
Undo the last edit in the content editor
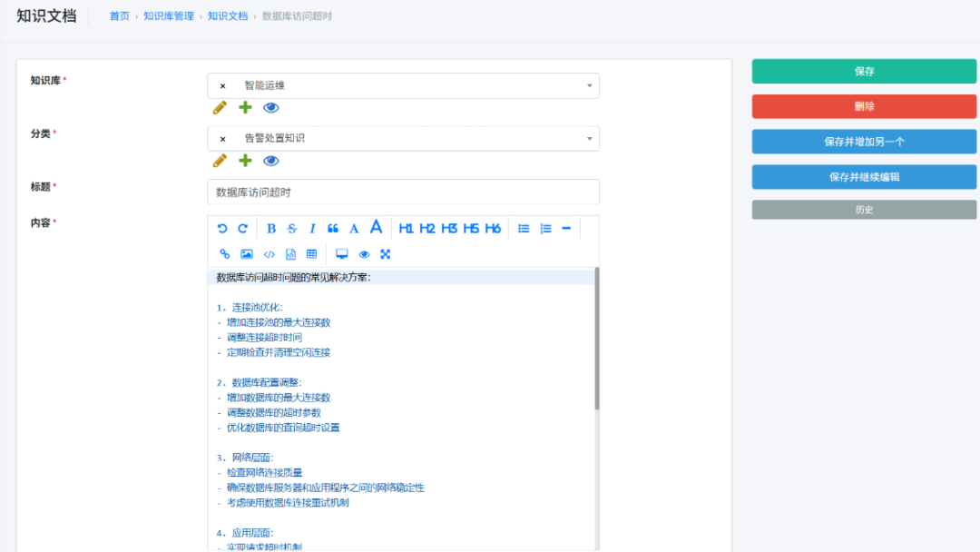tap(224, 228)
